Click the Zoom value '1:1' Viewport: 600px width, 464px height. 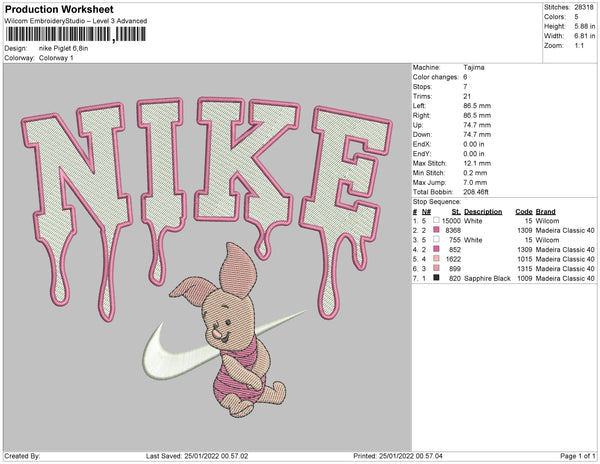tap(579, 46)
